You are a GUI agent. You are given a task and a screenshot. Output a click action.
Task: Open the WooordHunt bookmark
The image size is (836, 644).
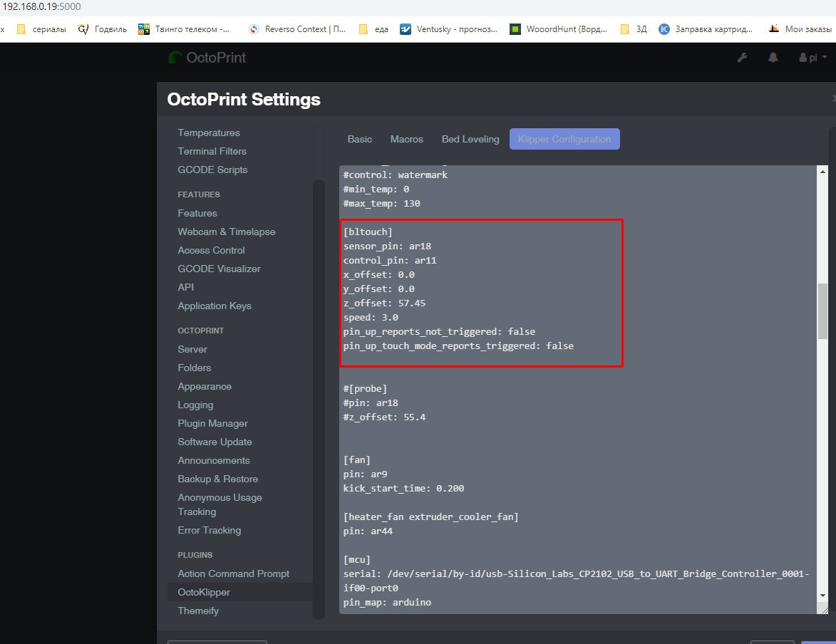pyautogui.click(x=558, y=28)
